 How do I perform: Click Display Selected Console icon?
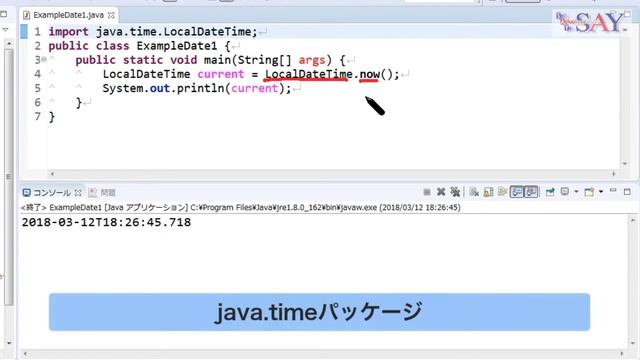tap(565, 191)
